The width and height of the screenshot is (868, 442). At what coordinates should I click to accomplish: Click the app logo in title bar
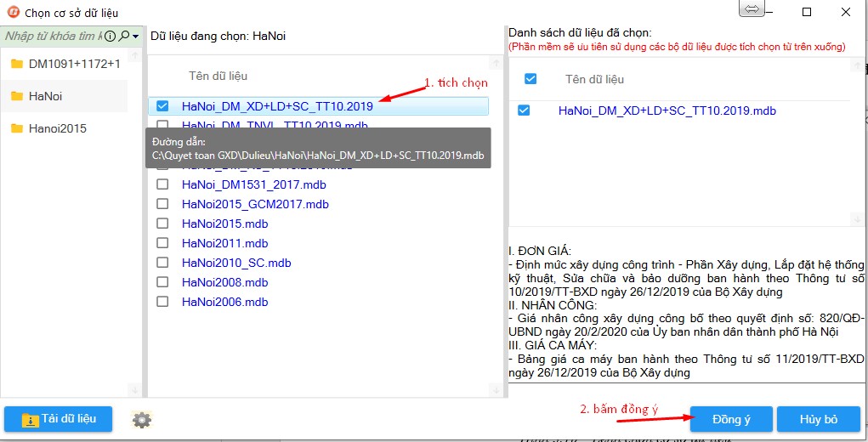pyautogui.click(x=13, y=13)
